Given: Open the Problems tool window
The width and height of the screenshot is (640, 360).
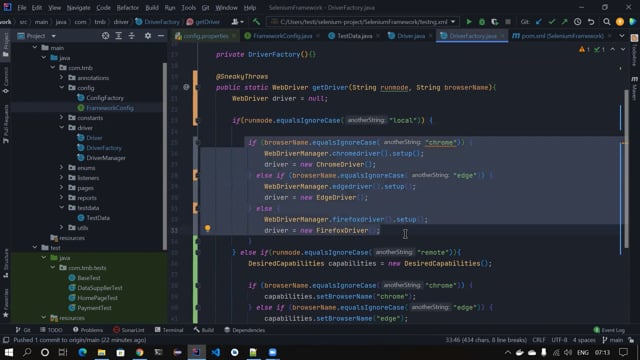Looking at the screenshot, I should [x=88, y=330].
